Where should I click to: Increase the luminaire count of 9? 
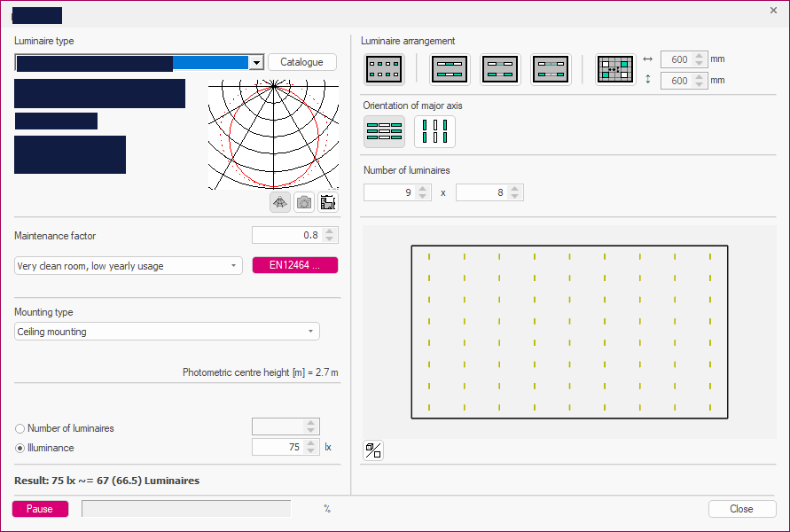tap(423, 188)
